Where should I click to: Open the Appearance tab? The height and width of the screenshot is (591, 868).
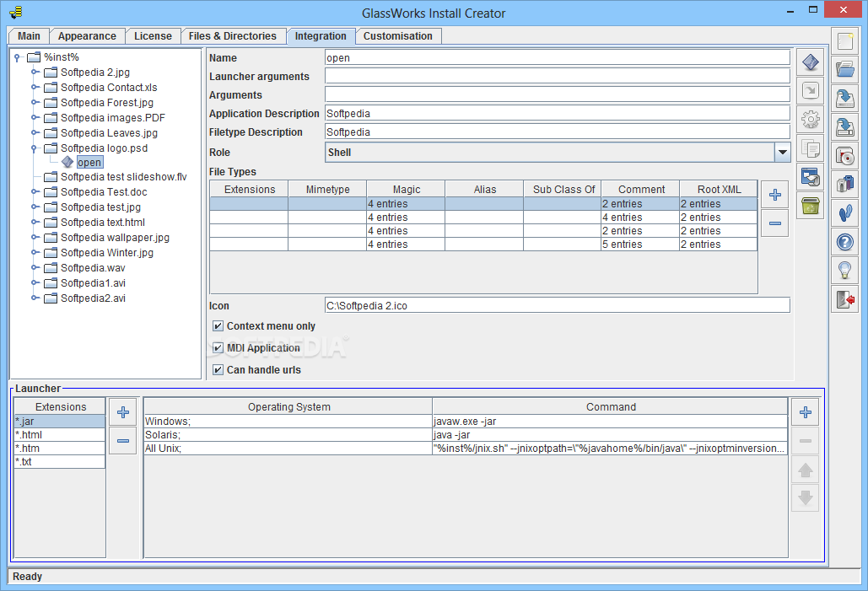(x=87, y=36)
